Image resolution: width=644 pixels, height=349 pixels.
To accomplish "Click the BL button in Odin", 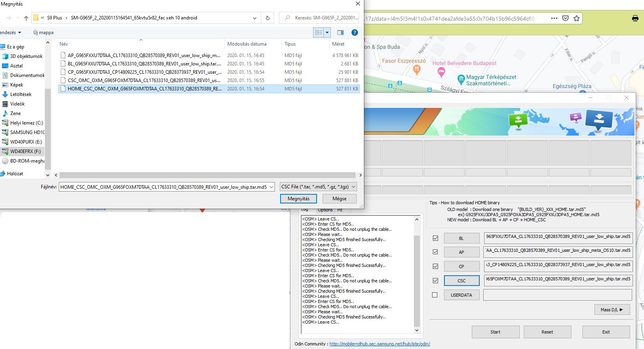I will pos(461,238).
